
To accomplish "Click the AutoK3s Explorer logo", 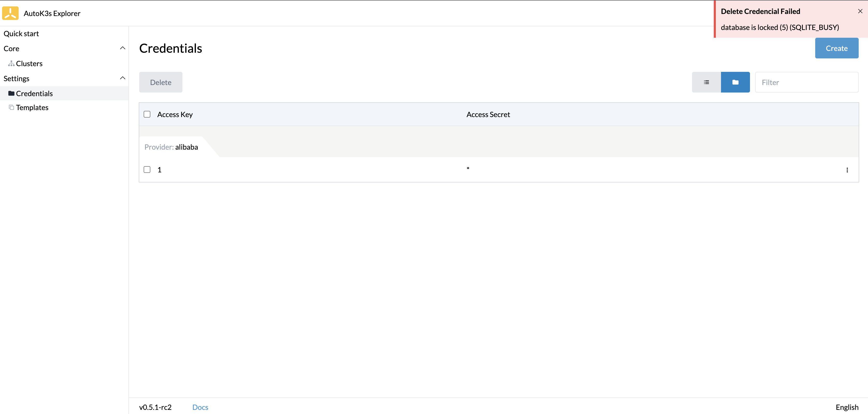I will pyautogui.click(x=10, y=13).
